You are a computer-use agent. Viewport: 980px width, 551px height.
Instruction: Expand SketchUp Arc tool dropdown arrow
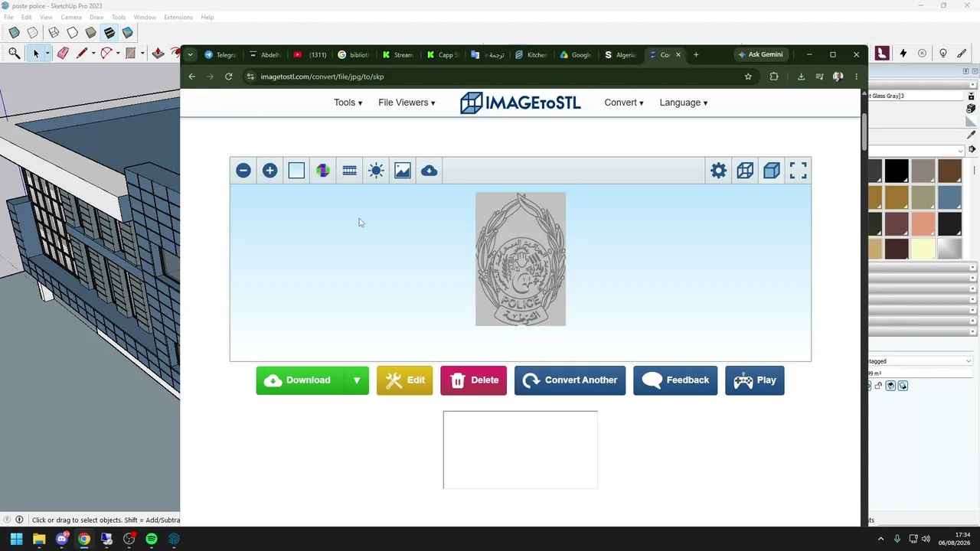click(118, 54)
